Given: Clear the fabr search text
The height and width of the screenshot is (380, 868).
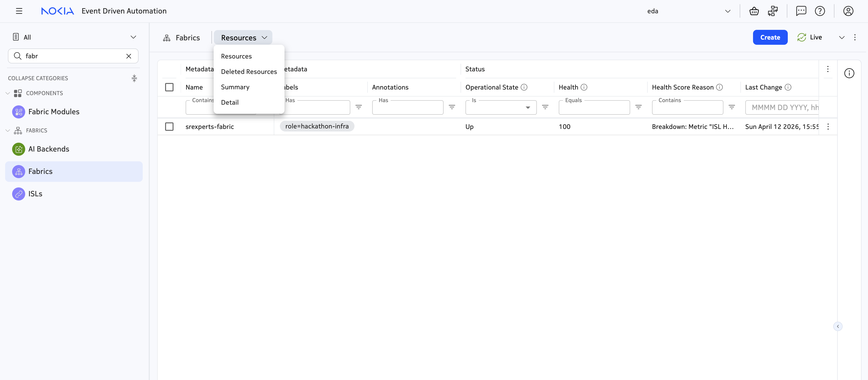Looking at the screenshot, I should 129,56.
